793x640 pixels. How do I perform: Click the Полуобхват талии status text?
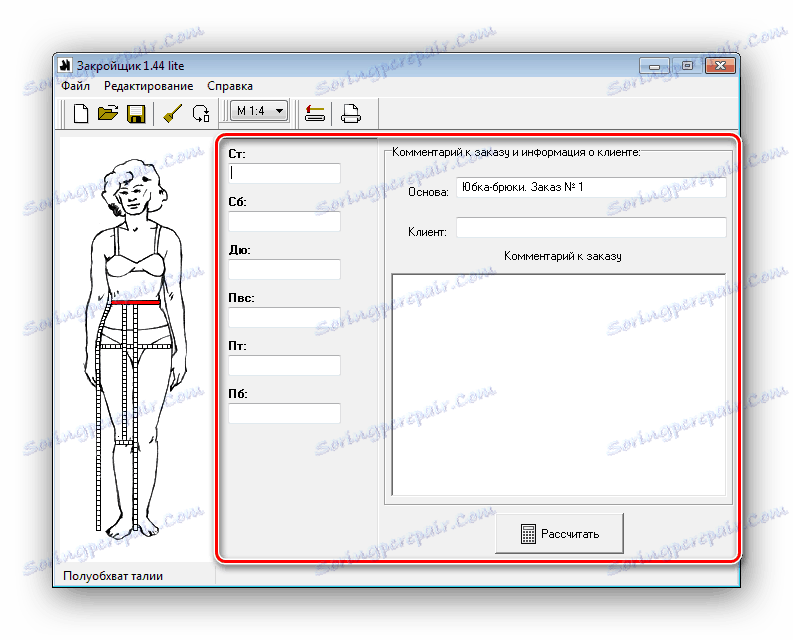(x=113, y=576)
